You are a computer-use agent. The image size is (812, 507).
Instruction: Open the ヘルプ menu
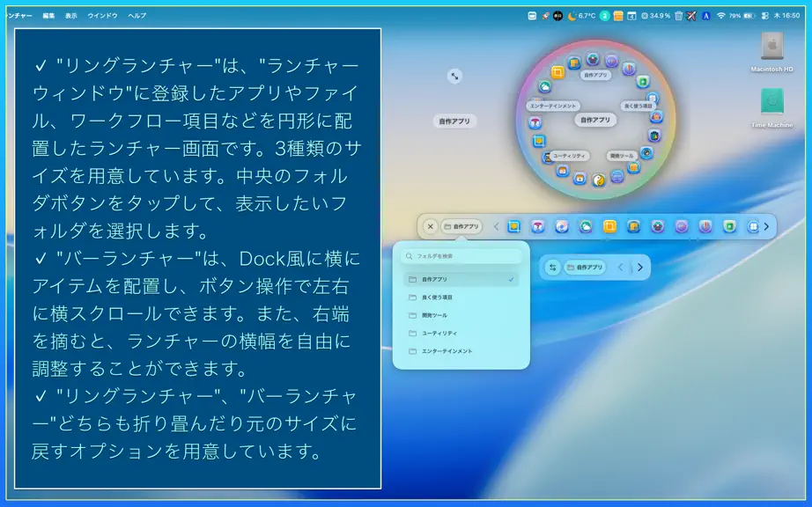click(137, 16)
